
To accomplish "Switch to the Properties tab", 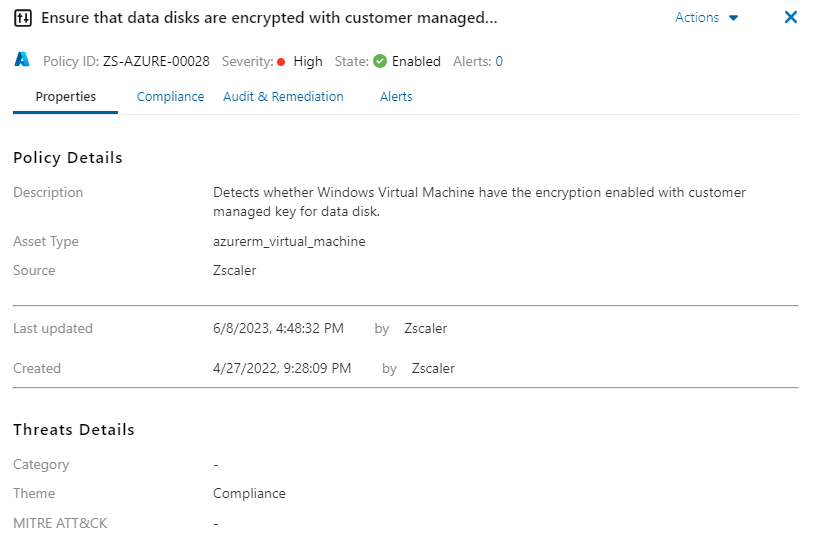I will click(66, 97).
